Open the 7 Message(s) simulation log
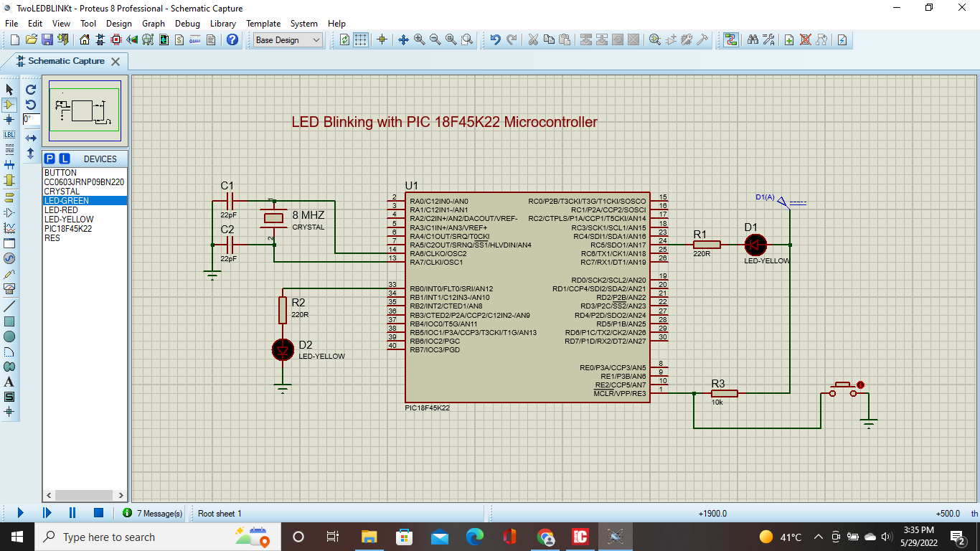980x551 pixels. pos(152,513)
